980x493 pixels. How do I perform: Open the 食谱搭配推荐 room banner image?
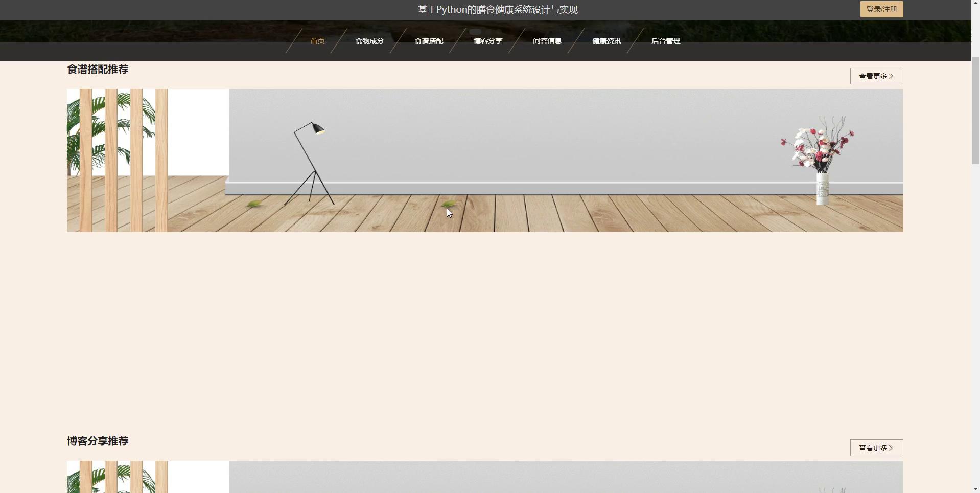tap(485, 161)
